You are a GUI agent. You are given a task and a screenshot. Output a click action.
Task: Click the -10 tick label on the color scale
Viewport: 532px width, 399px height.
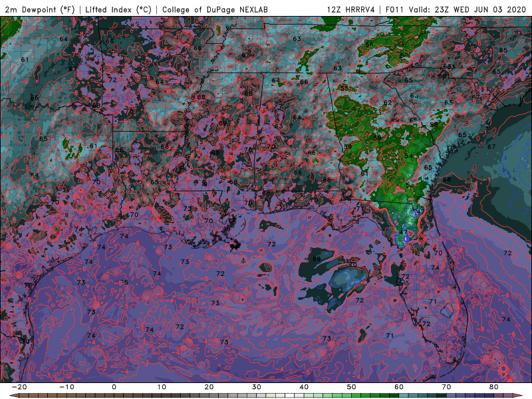coord(66,387)
